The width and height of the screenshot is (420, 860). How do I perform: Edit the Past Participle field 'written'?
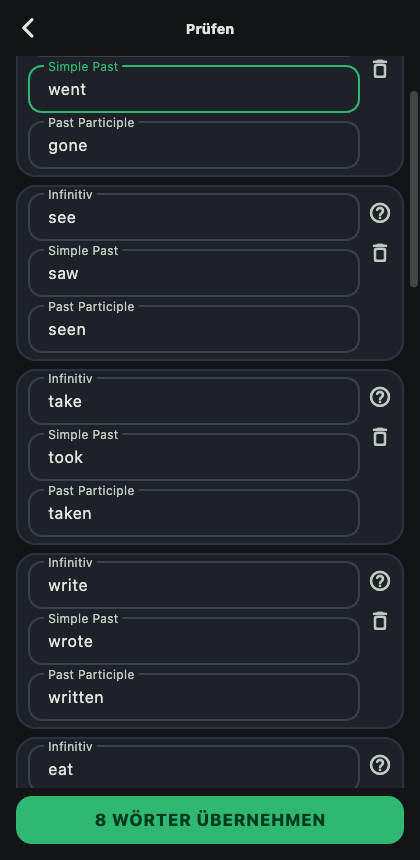194,697
